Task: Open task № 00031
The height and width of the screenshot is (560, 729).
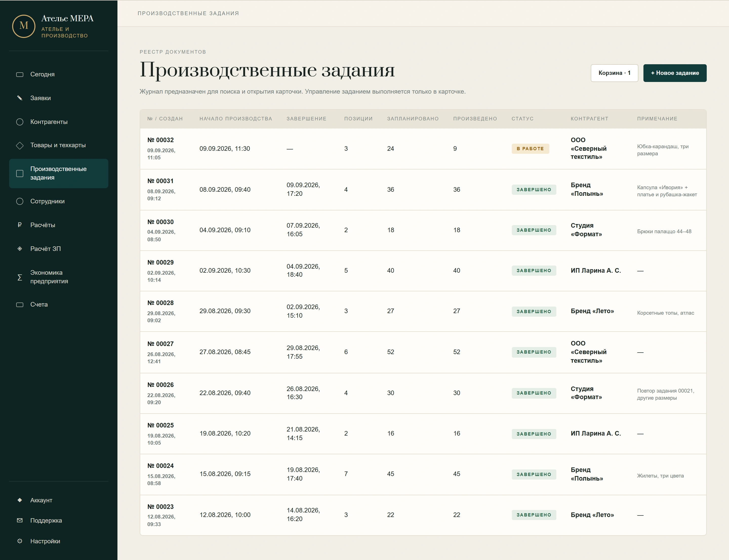Action: point(160,181)
